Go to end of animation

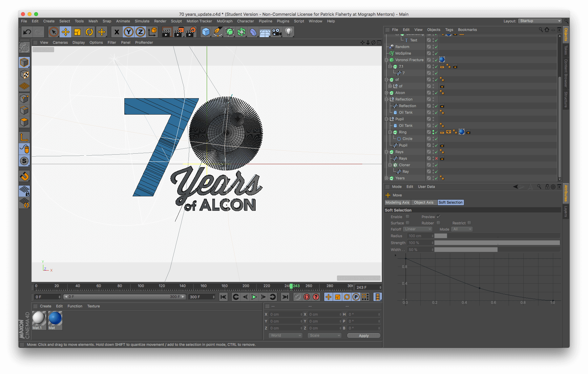tap(285, 297)
